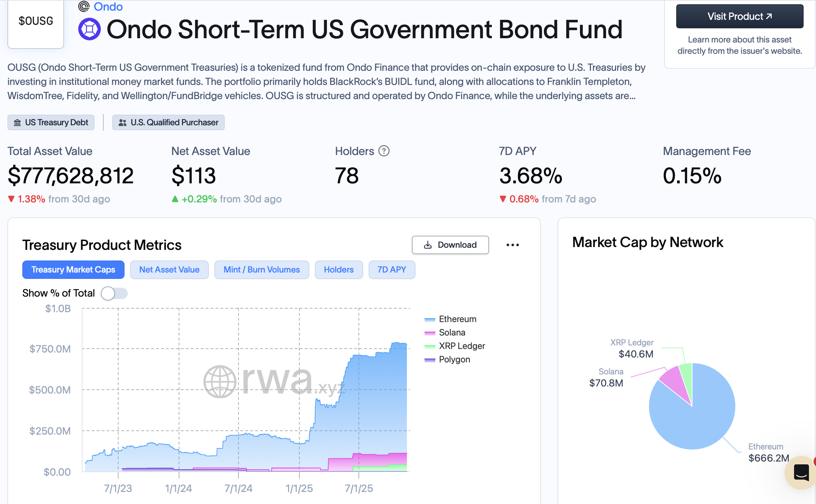
Task: Click the $OUSG ticker badge
Action: pyautogui.click(x=35, y=21)
